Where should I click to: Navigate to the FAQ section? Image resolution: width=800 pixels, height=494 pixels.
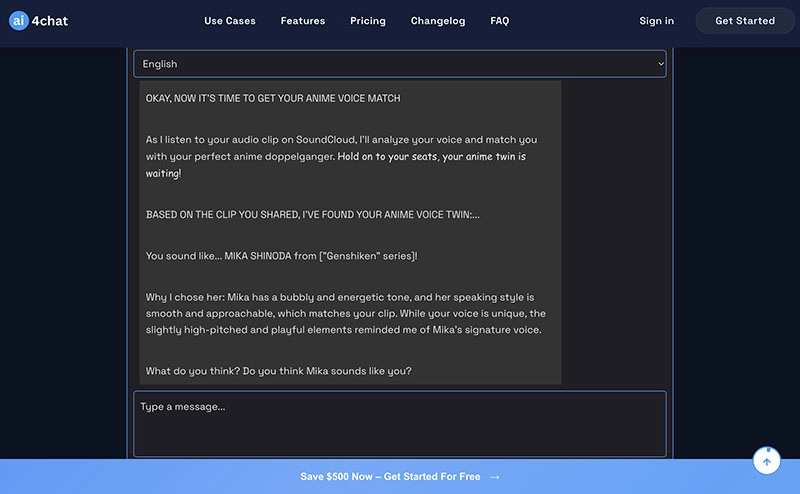500,21
